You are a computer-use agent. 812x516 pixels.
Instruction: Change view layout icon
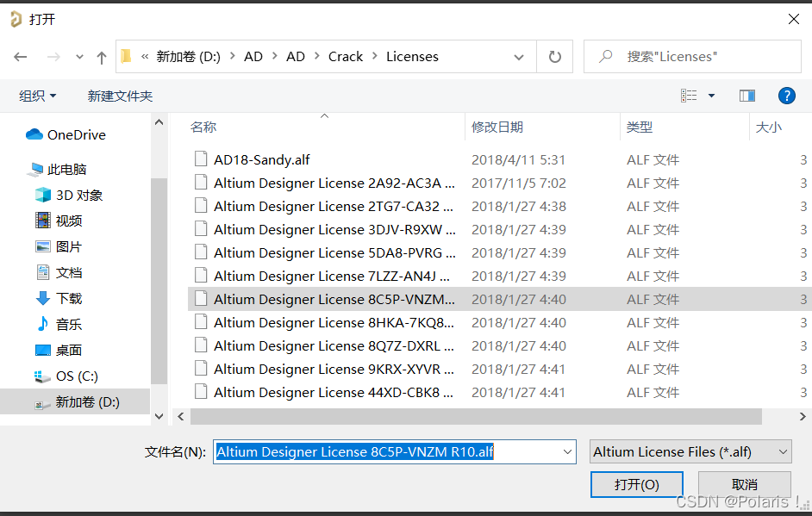coord(689,96)
